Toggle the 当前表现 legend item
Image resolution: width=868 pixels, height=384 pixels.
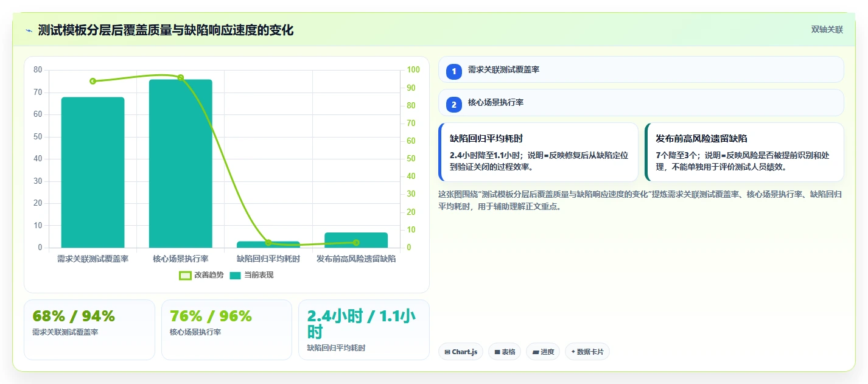(x=251, y=275)
